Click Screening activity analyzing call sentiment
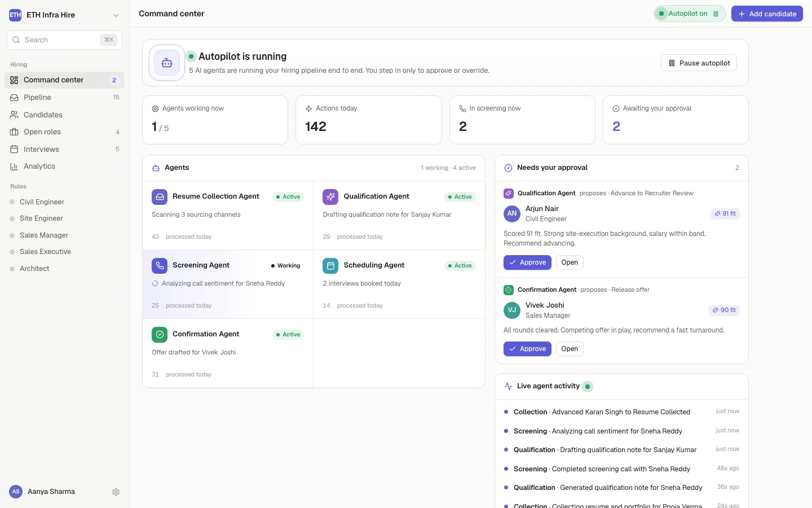 (x=621, y=431)
